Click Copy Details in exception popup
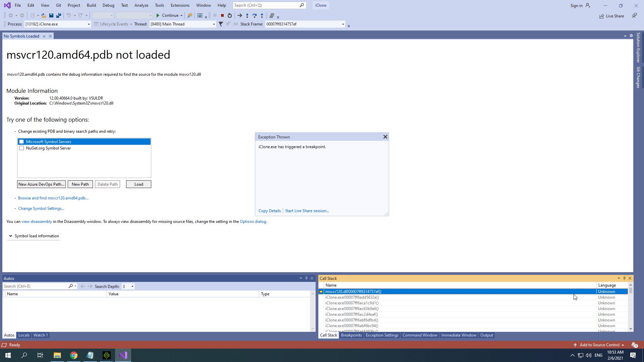This screenshot has height=362, width=644. [x=269, y=211]
